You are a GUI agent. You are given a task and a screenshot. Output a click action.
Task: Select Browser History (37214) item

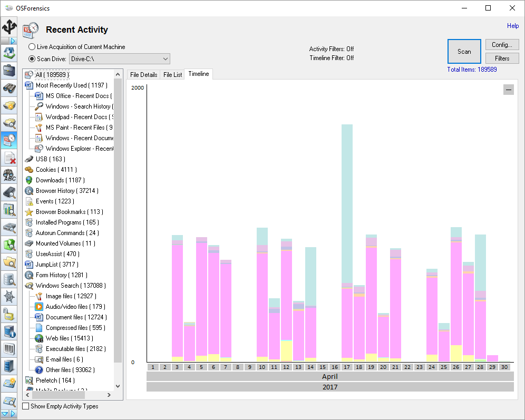point(67,191)
